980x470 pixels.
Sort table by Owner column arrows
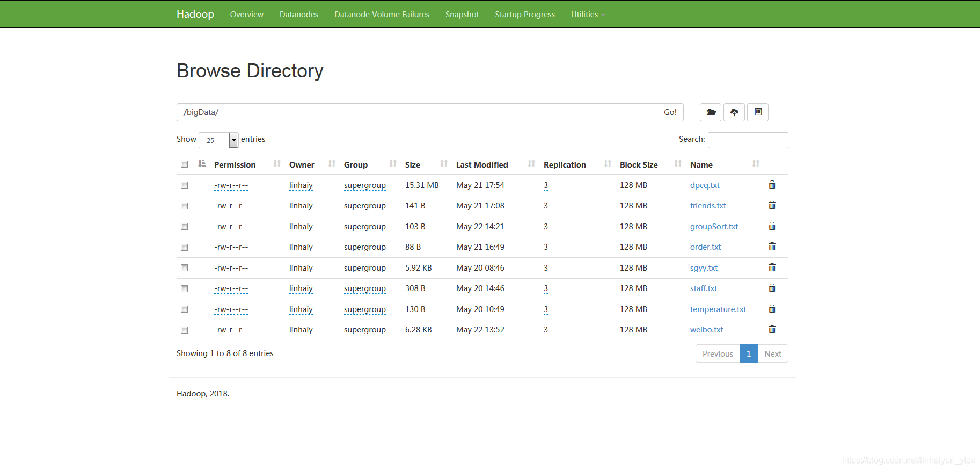332,163
